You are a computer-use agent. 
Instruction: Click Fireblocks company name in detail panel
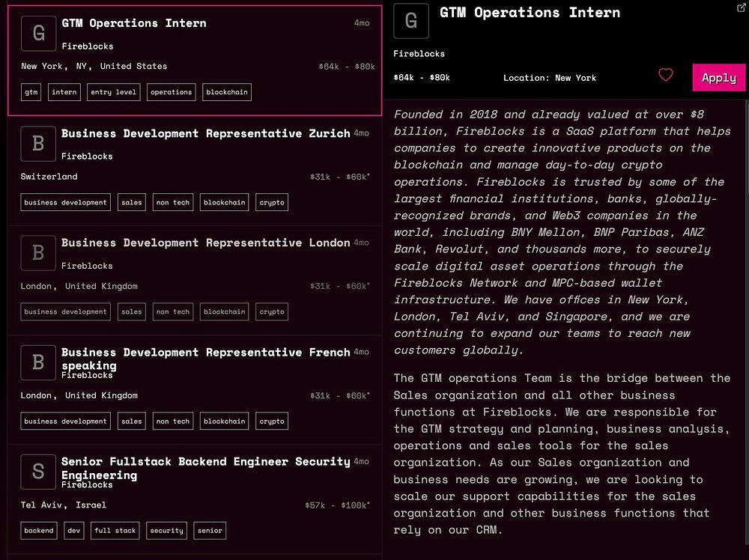pyautogui.click(x=419, y=54)
